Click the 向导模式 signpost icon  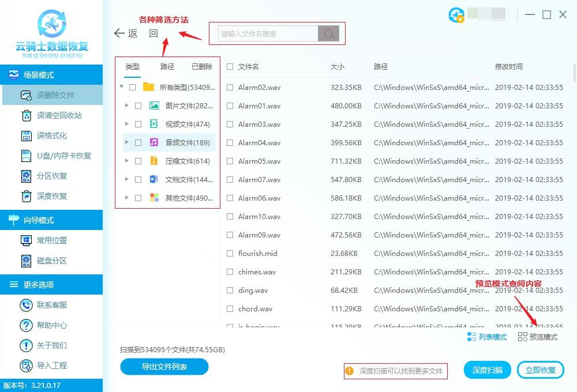coord(14,220)
